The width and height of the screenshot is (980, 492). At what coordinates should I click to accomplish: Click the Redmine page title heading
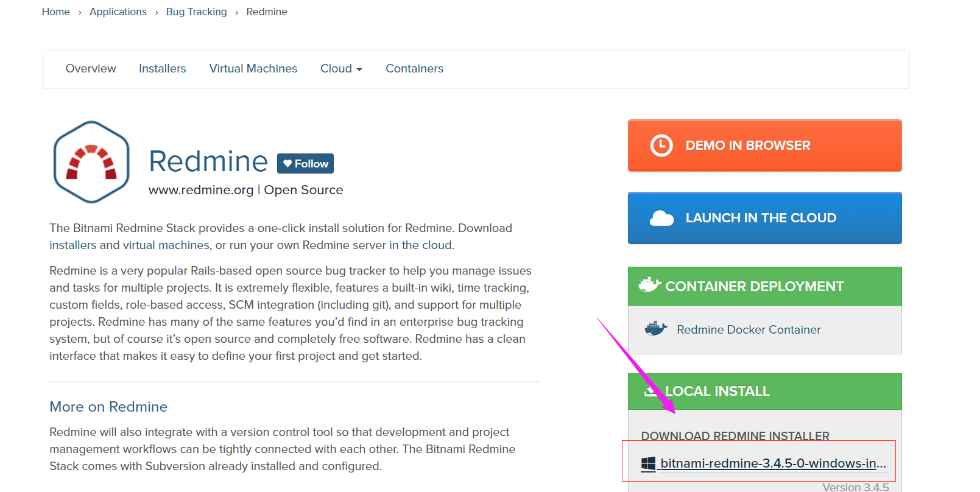208,161
